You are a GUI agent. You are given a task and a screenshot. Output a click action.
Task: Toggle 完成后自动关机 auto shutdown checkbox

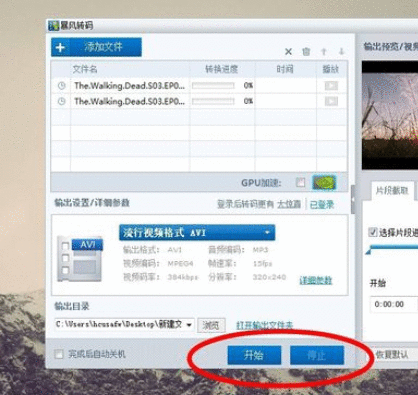pyautogui.click(x=59, y=354)
